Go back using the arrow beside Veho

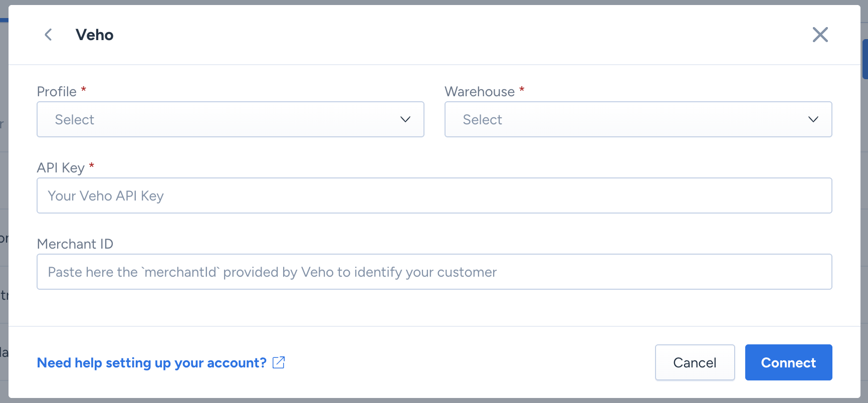point(49,35)
